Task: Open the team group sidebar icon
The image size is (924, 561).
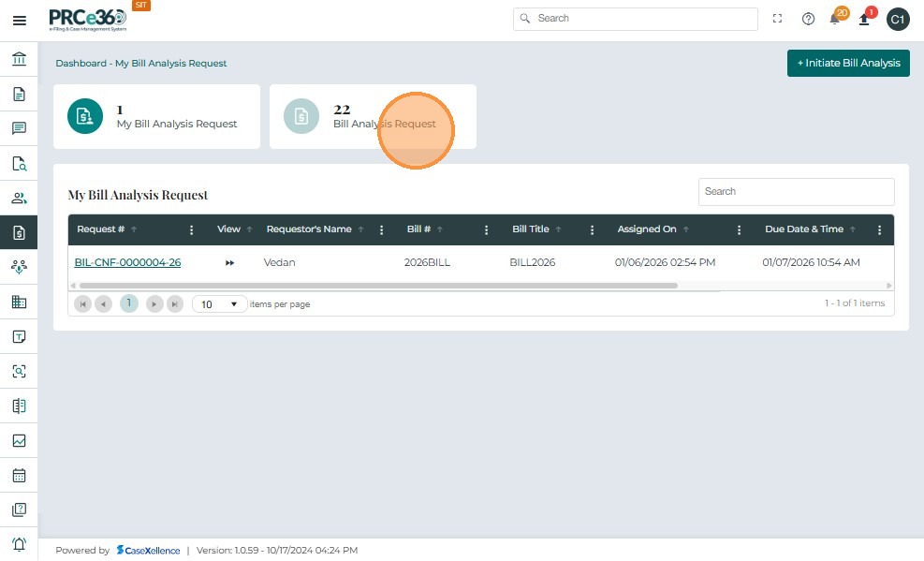Action: click(19, 267)
